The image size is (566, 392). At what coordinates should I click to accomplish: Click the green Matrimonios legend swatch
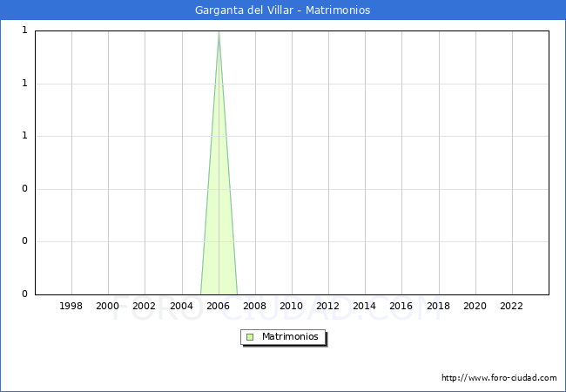250,337
